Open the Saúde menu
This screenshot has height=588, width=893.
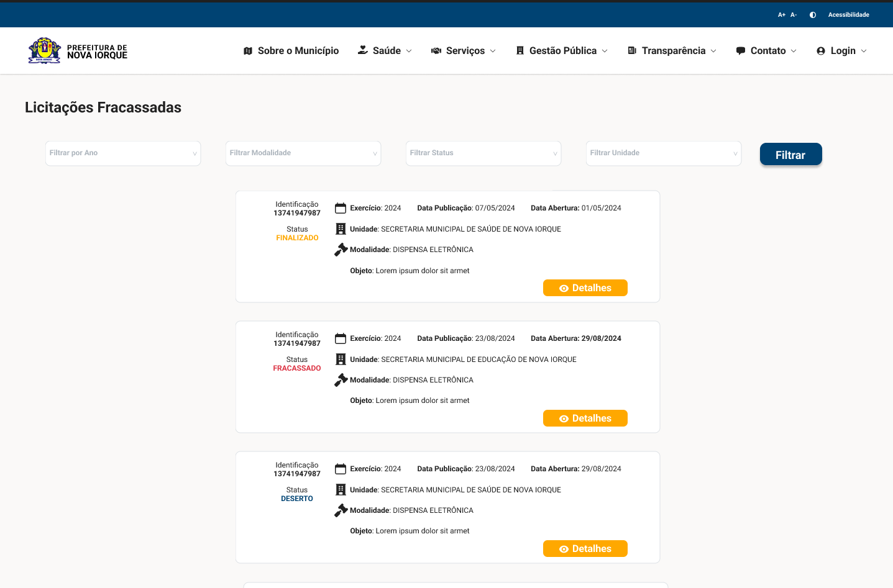387,51
